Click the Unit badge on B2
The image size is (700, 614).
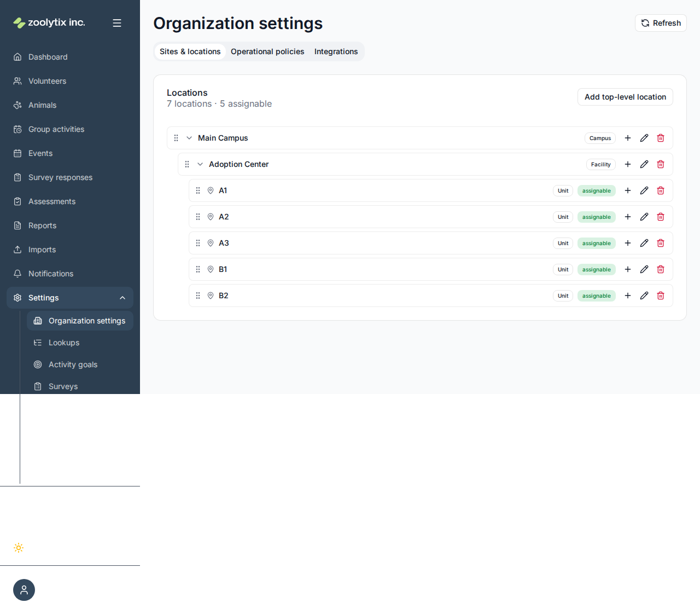[563, 296]
